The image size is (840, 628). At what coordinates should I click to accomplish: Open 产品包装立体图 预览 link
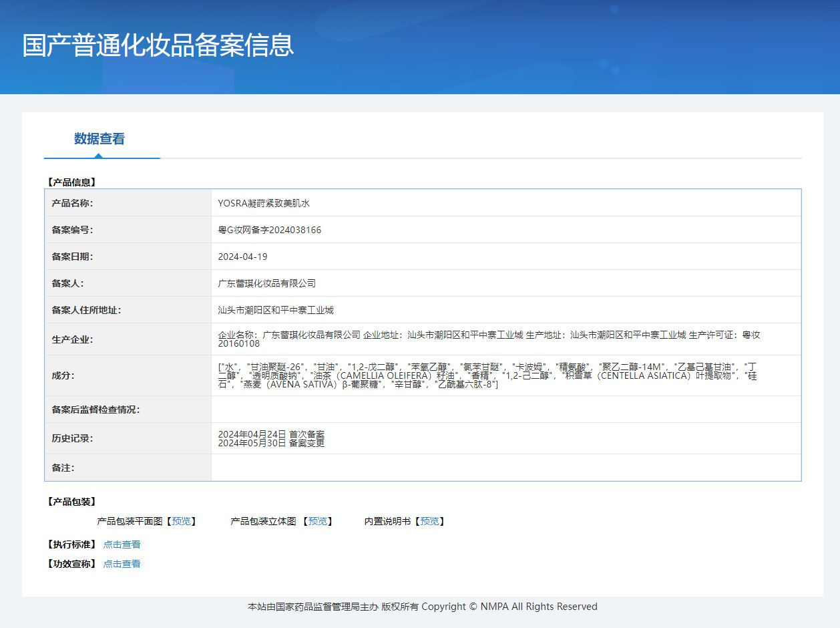pyautogui.click(x=317, y=521)
